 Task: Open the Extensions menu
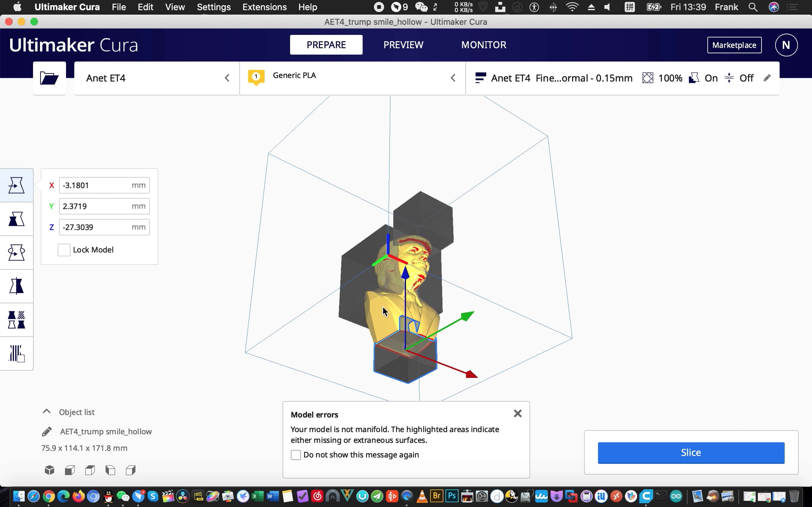[x=264, y=7]
